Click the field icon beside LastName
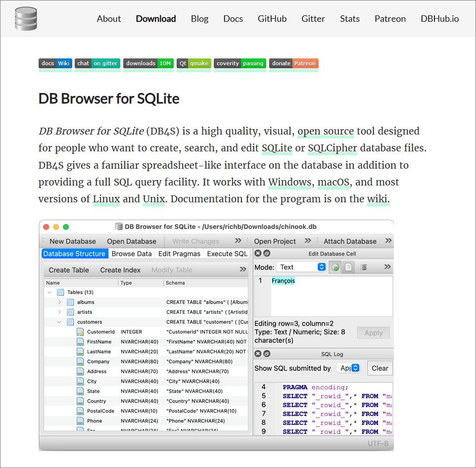This screenshot has height=468, width=476. pyautogui.click(x=80, y=352)
